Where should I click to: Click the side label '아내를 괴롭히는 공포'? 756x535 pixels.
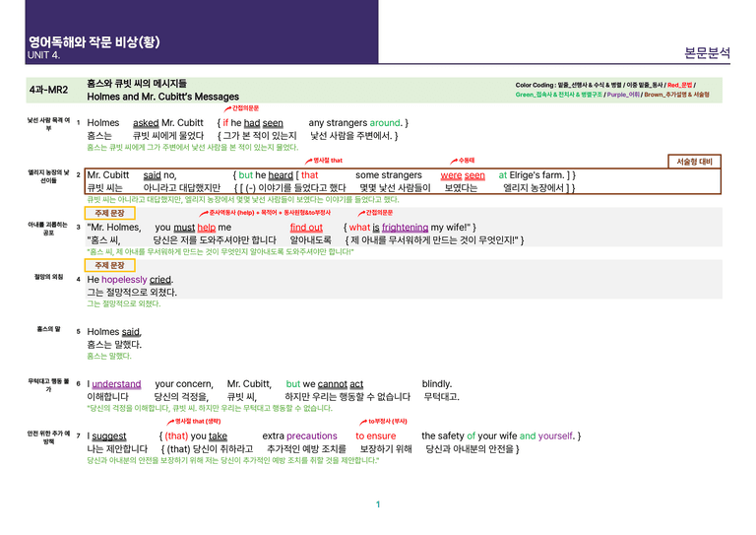pos(48,229)
